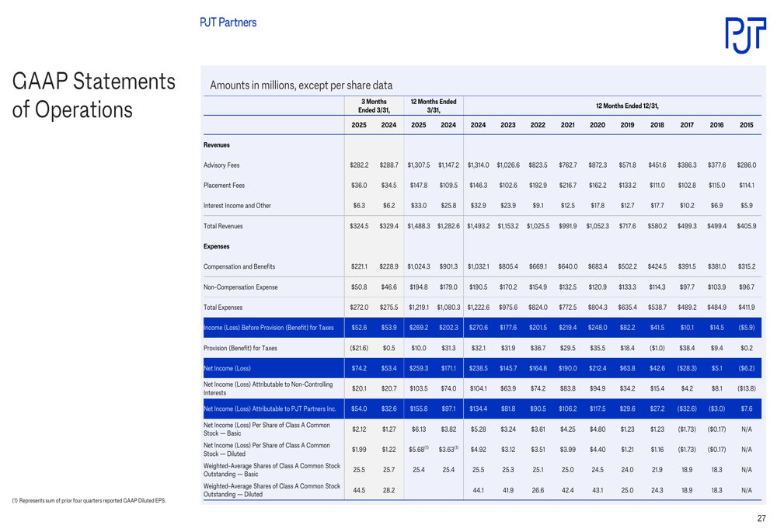The width and height of the screenshot is (777, 532).
Task: Select the 2017 year column header
Action: pos(687,125)
